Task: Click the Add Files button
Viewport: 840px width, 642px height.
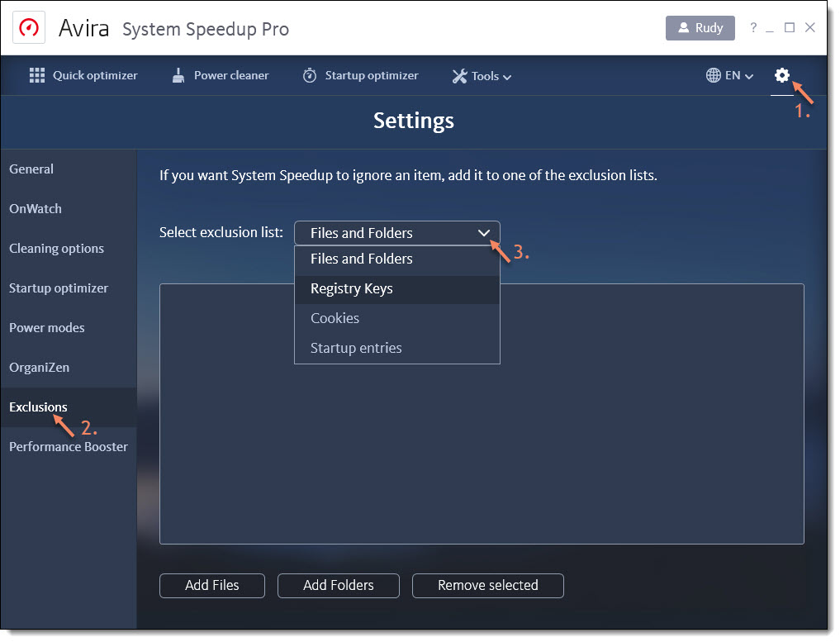Action: pos(212,586)
